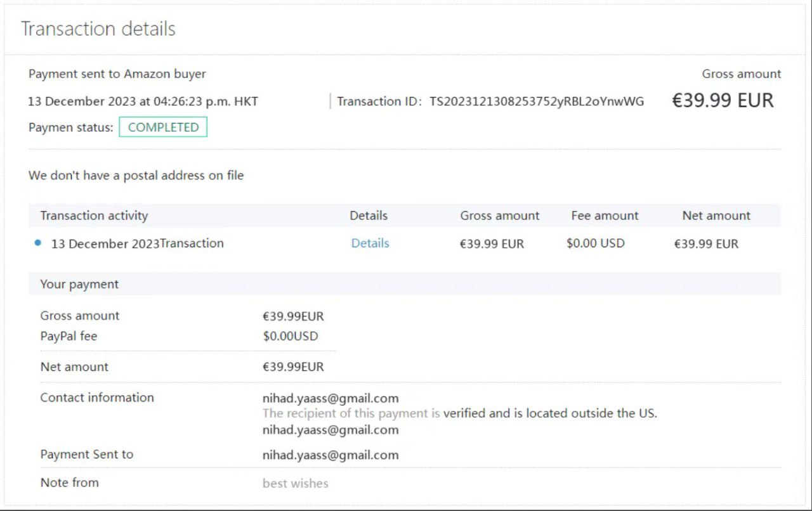This screenshot has height=511, width=812.
Task: Click the $0.00 USD fee in the activity row
Action: tap(595, 243)
